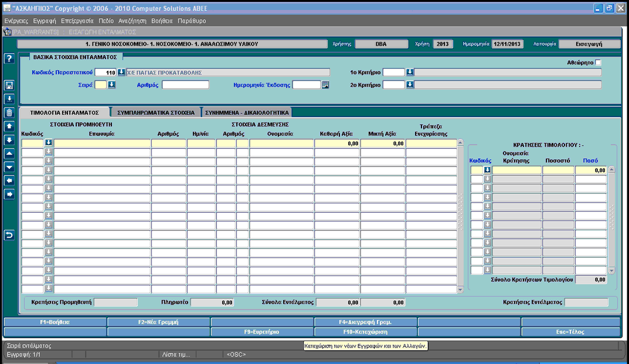Click the F9=Ευρετήριο button
Image resolution: width=629 pixels, height=364 pixels.
pyautogui.click(x=262, y=332)
